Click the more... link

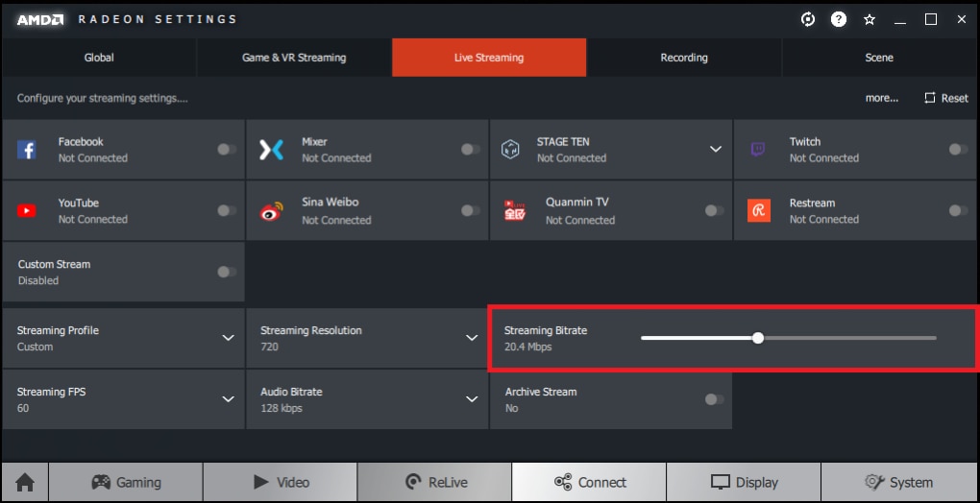882,98
